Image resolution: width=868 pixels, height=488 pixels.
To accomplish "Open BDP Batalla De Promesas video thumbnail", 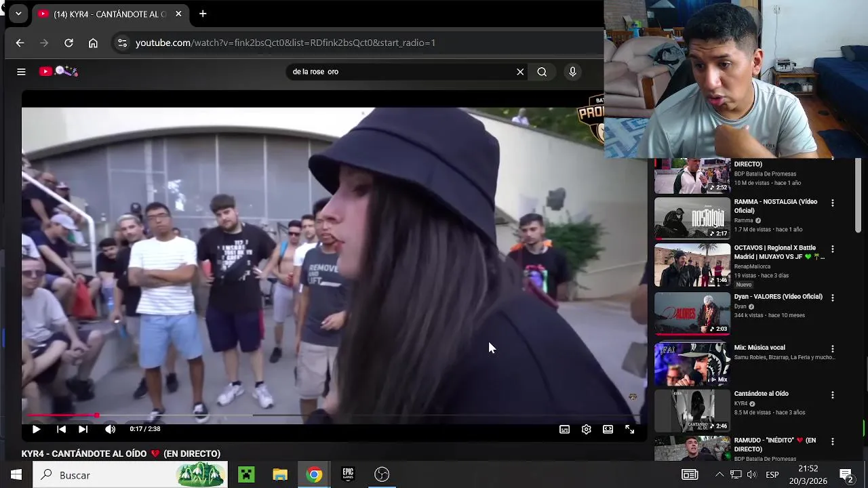I will point(692,176).
